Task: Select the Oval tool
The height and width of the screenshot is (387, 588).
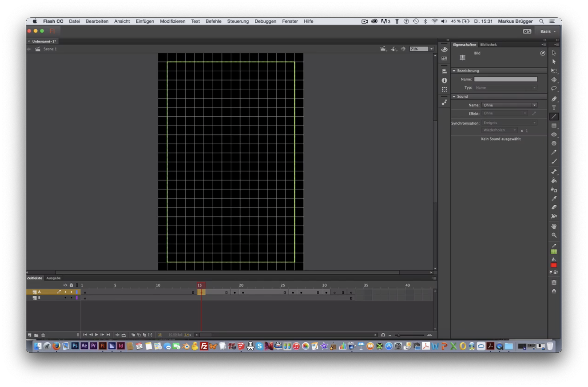Action: click(x=554, y=134)
